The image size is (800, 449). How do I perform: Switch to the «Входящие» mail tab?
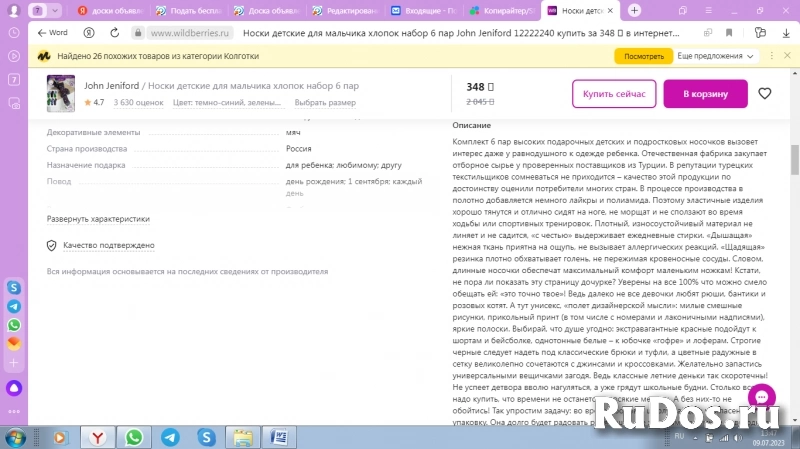[424, 10]
